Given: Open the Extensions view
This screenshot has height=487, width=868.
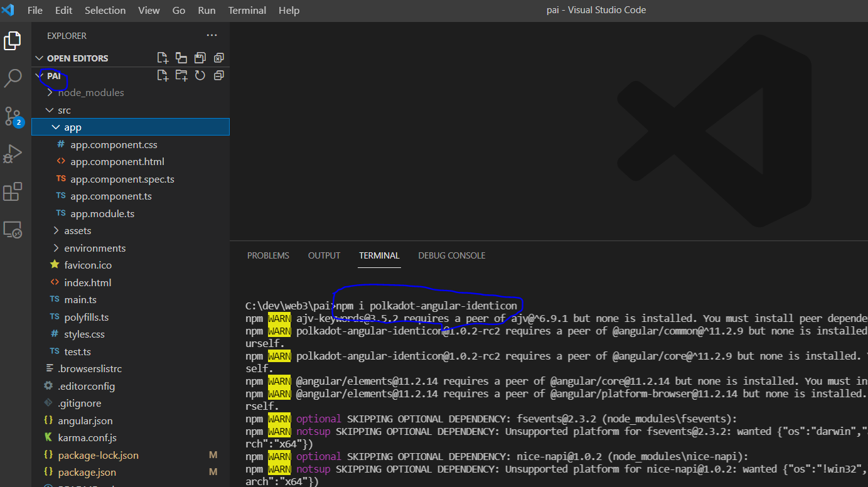Looking at the screenshot, I should 13,191.
